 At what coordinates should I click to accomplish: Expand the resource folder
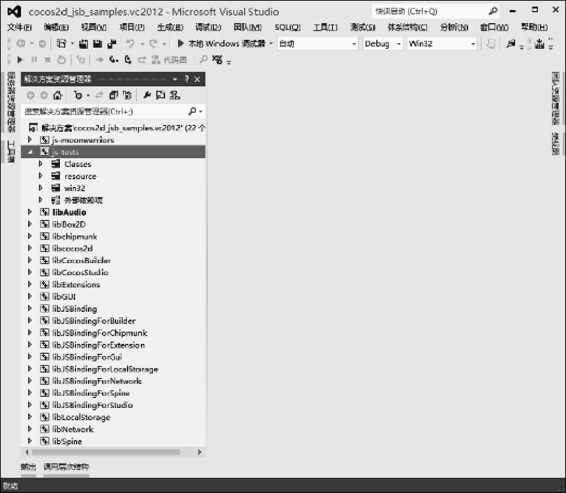[x=40, y=176]
